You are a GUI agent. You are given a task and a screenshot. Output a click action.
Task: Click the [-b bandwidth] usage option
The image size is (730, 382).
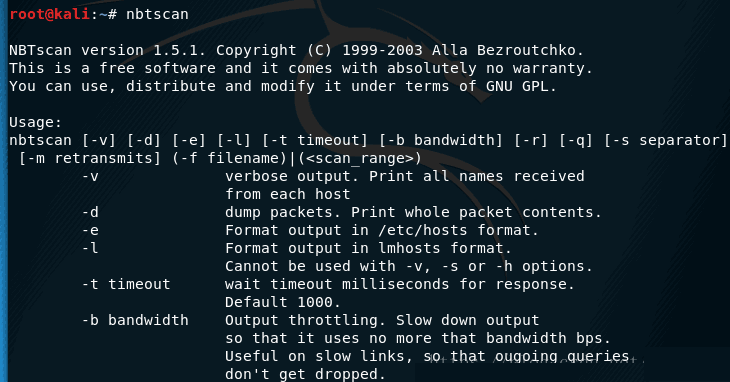pyautogui.click(x=441, y=140)
